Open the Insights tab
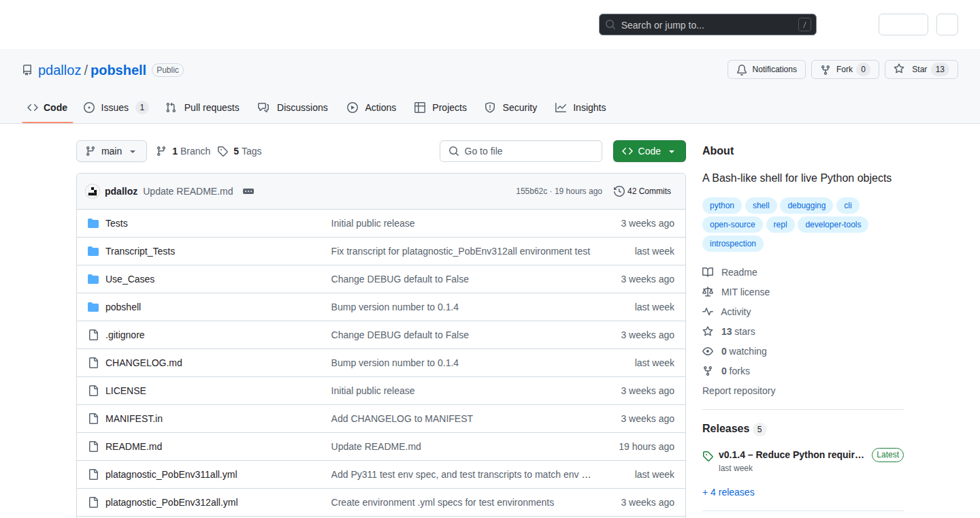The height and width of the screenshot is (518, 980). click(x=581, y=108)
